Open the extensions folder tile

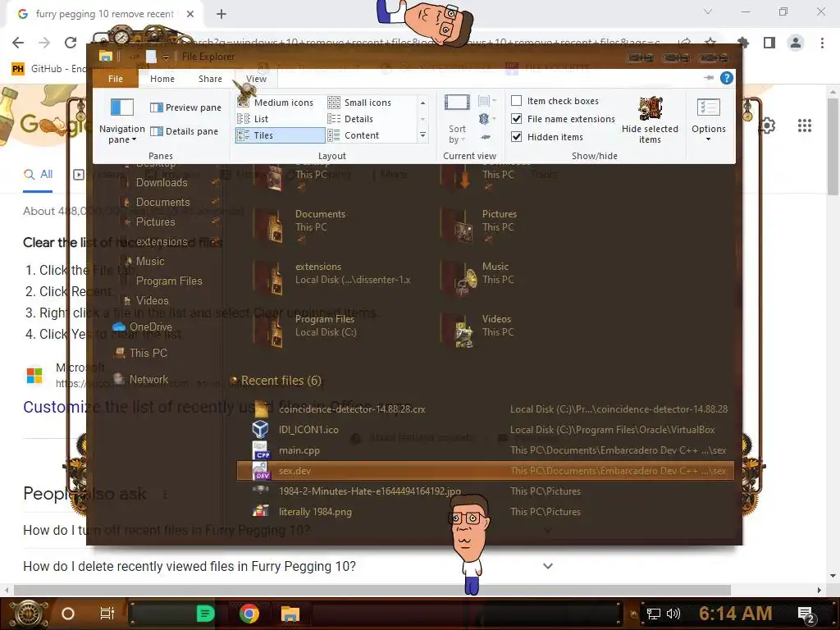click(x=332, y=279)
